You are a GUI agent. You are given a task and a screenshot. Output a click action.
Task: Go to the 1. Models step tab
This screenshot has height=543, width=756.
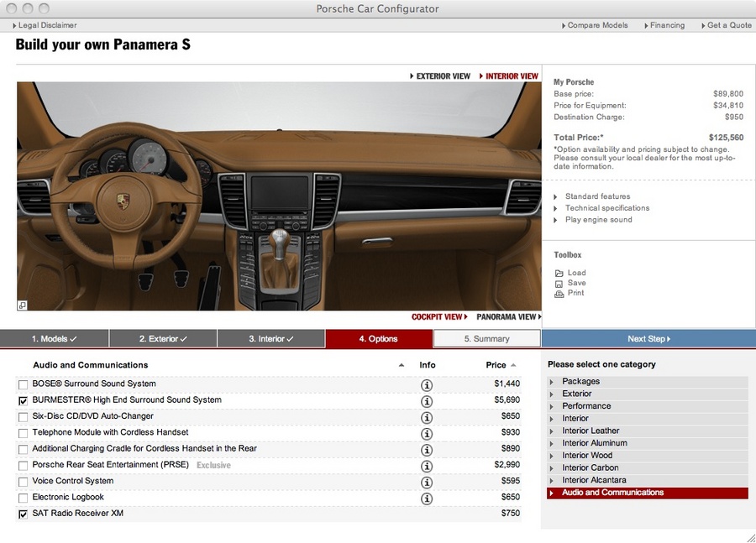(x=54, y=339)
